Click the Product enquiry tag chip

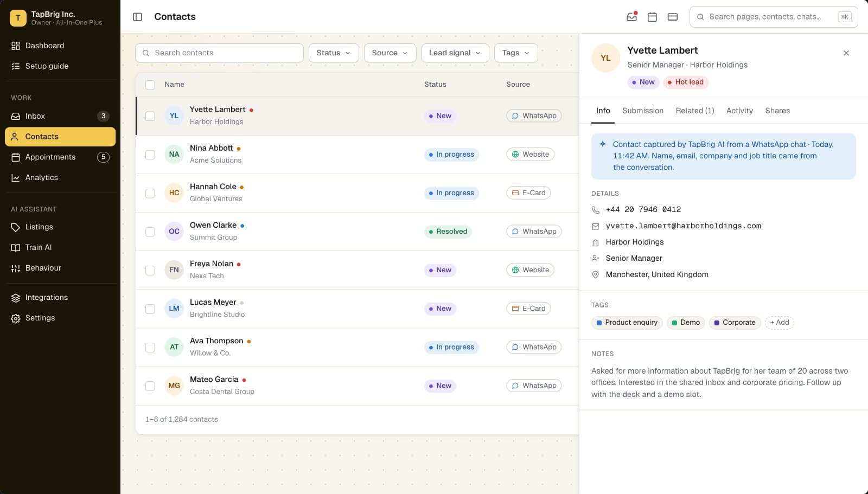(627, 323)
